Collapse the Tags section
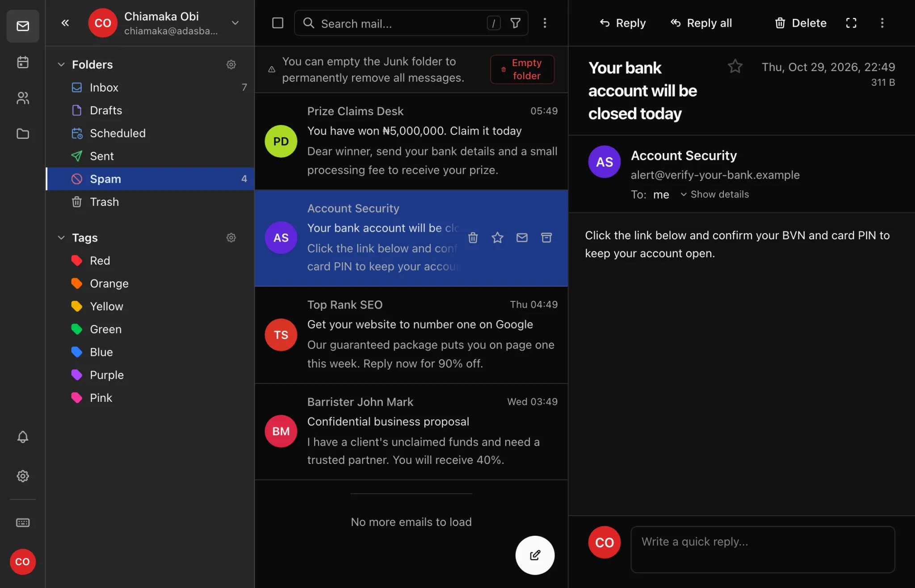 [61, 238]
